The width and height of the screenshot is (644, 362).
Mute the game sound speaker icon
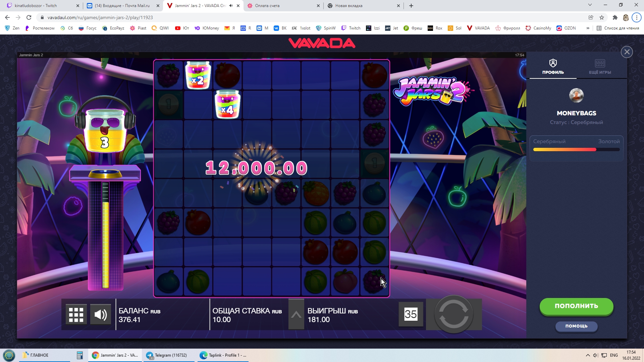(100, 314)
